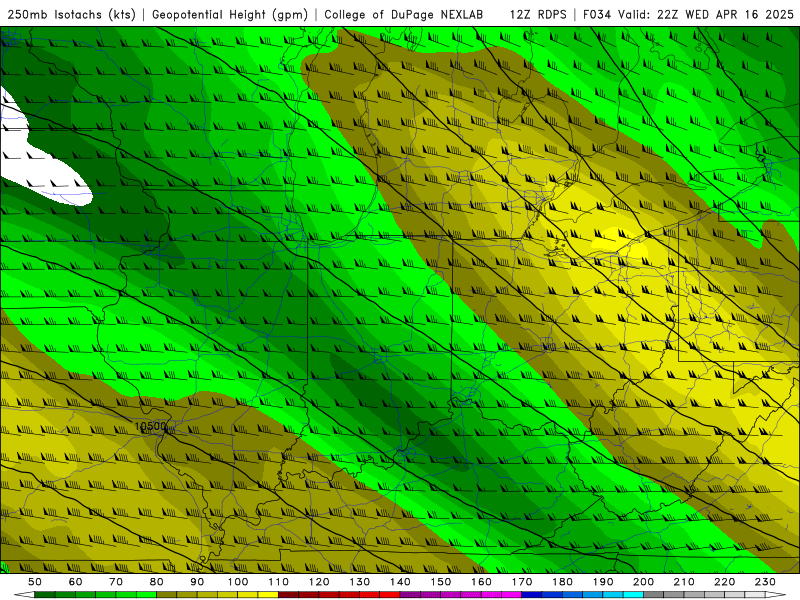
Task: Click the '120' color bar label
Action: pyautogui.click(x=319, y=582)
